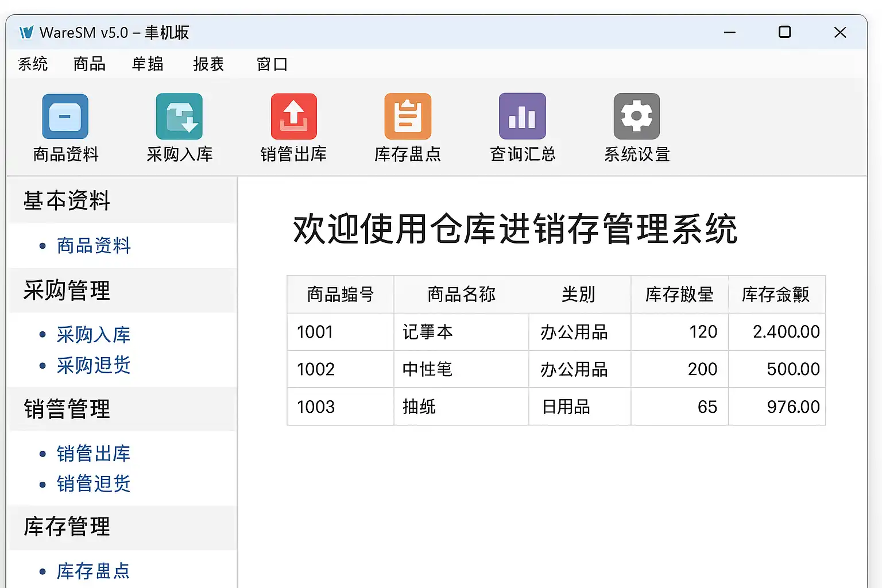Click the WareSM logo in title bar

pos(26,33)
